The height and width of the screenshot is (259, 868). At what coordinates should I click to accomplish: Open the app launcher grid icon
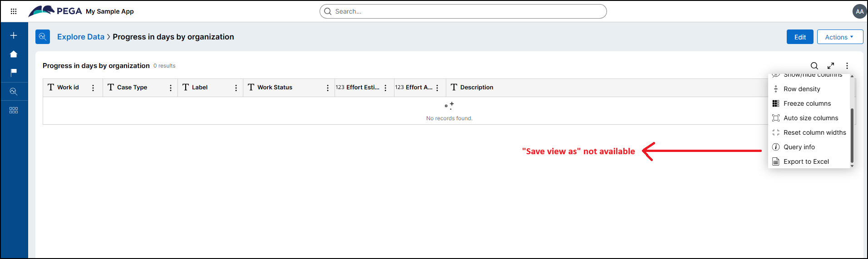click(x=14, y=11)
